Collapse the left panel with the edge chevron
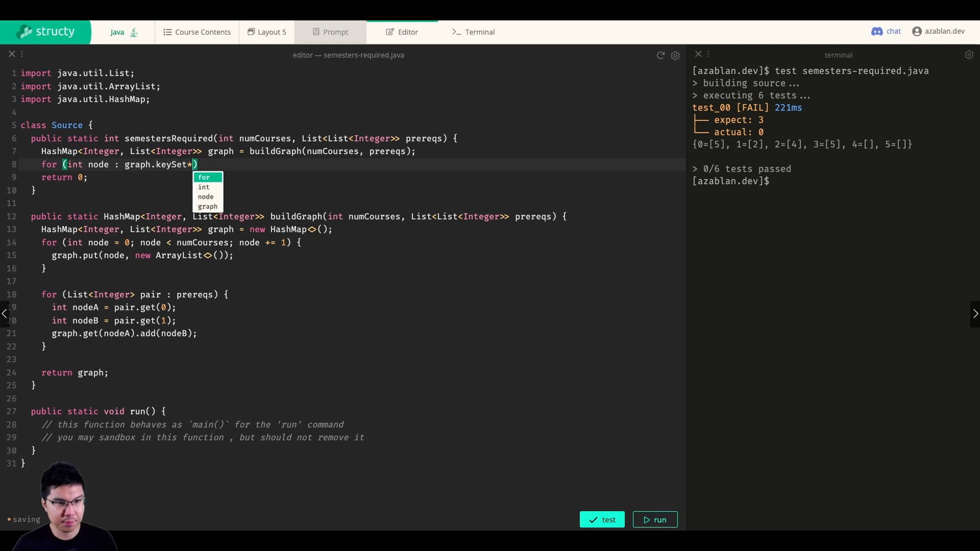The image size is (980, 551). [x=4, y=314]
